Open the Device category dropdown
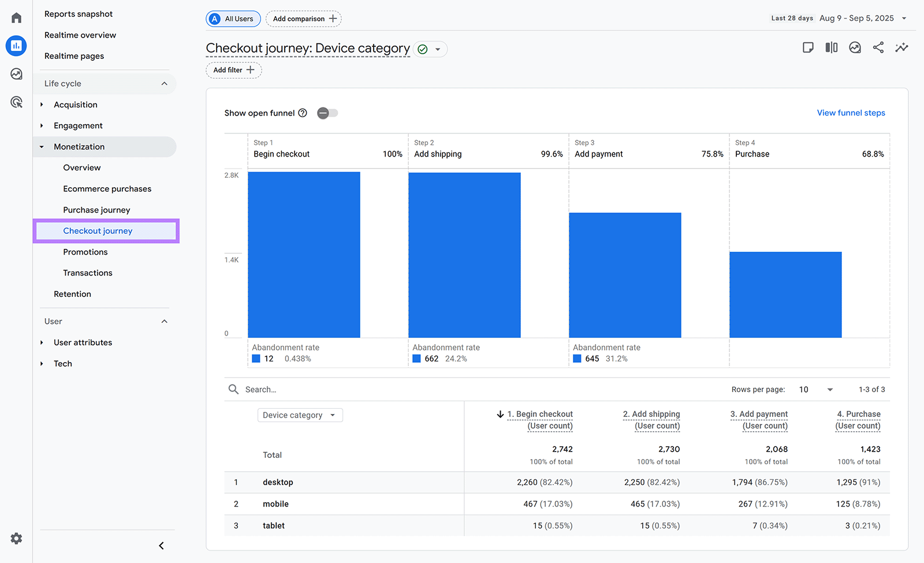 (x=300, y=415)
